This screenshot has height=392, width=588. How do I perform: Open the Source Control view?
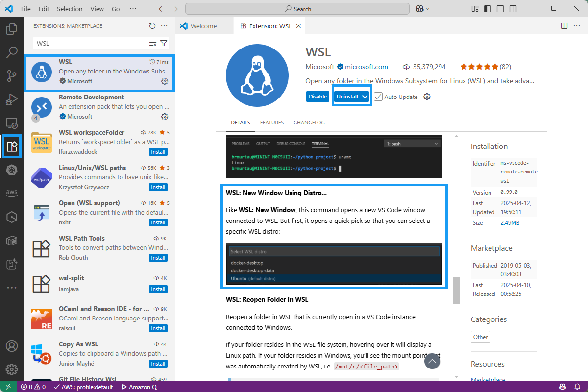(12, 75)
